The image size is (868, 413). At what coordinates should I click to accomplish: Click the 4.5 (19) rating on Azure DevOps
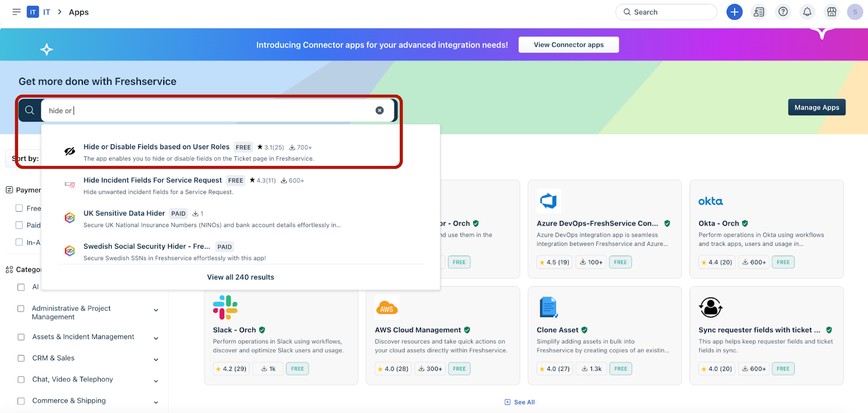click(x=554, y=262)
